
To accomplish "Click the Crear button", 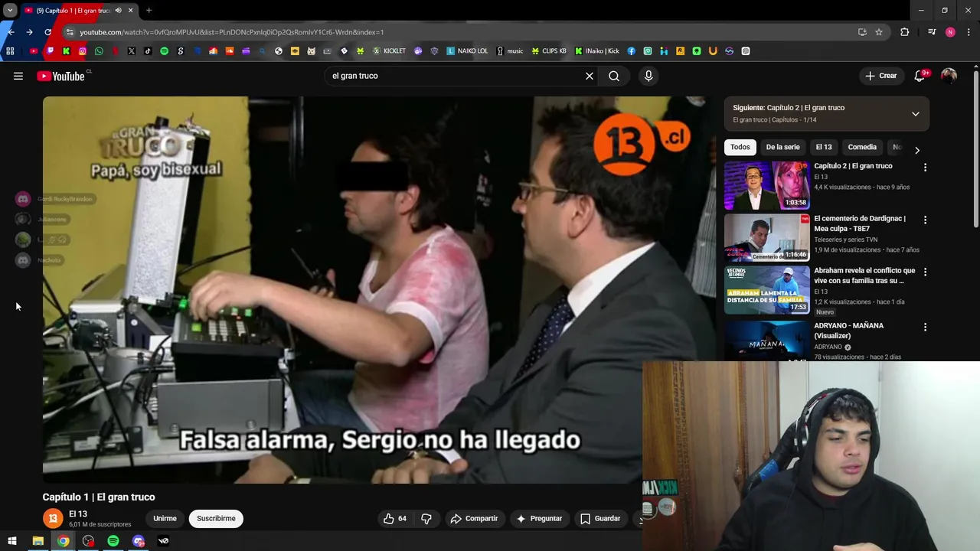I will [x=880, y=76].
